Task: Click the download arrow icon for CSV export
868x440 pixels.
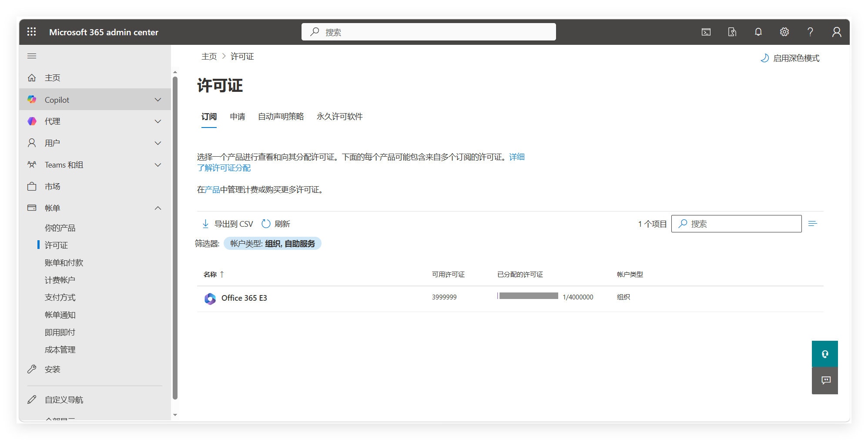Action: click(205, 224)
